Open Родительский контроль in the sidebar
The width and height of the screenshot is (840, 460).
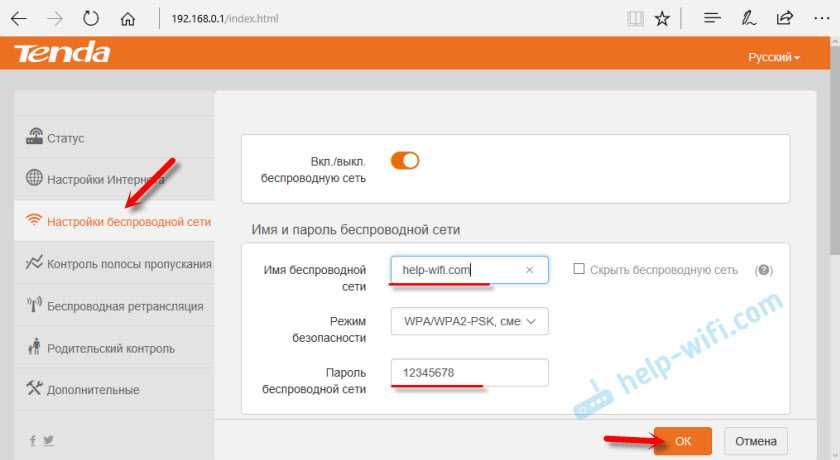pyautogui.click(x=110, y=348)
